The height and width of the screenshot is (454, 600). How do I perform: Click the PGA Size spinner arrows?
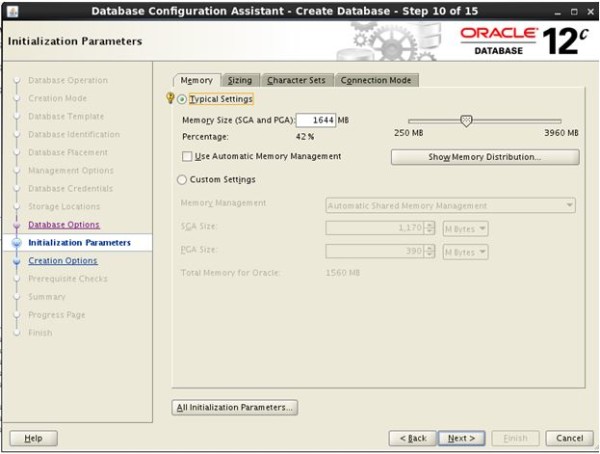(x=430, y=251)
